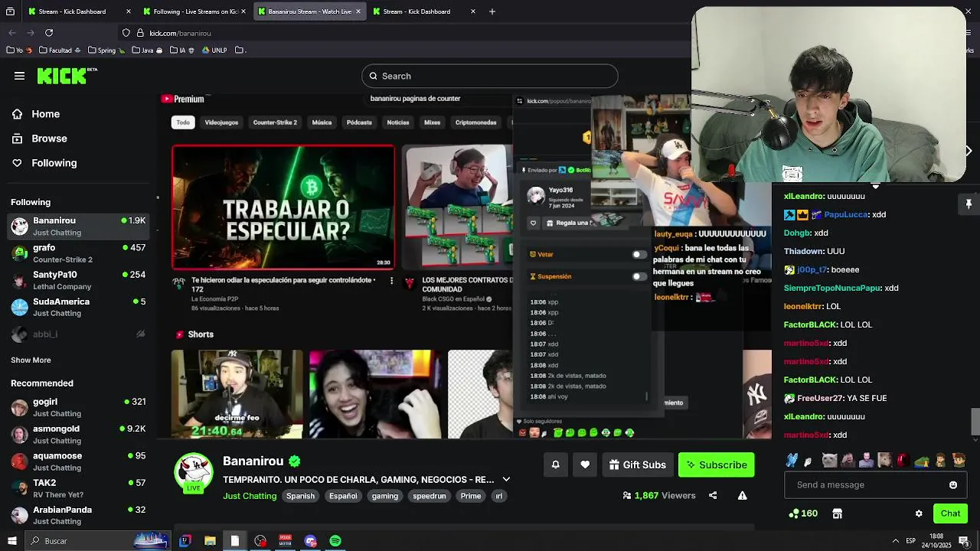980x551 pixels.
Task: Toggle the Suspensión switch in the stream
Action: coord(639,276)
